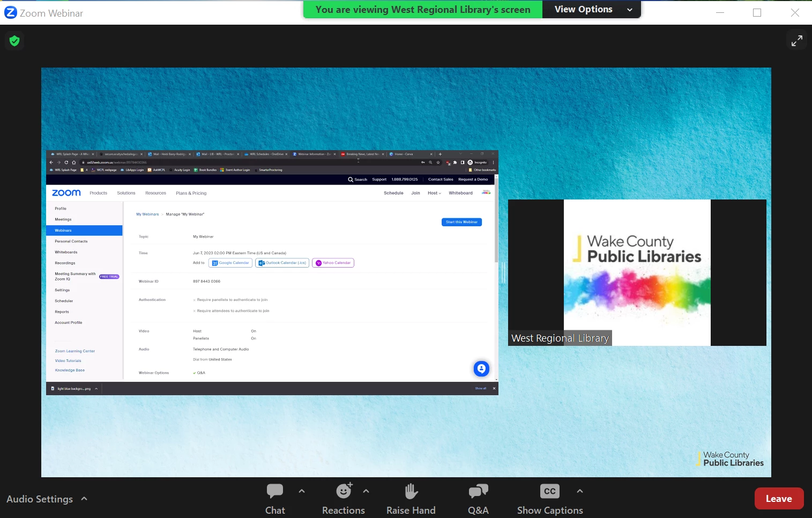Click the panel divider handle beside shared screen

[503, 272]
